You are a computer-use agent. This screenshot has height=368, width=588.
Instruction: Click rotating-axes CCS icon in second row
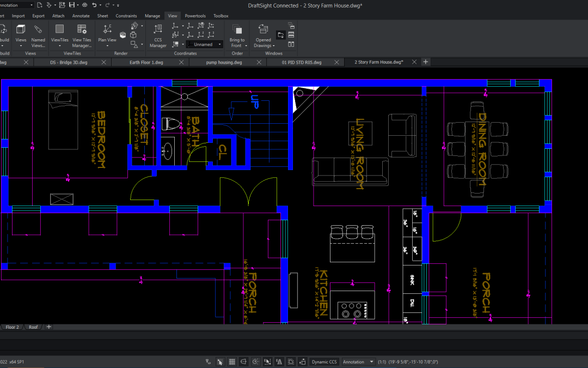[175, 35]
